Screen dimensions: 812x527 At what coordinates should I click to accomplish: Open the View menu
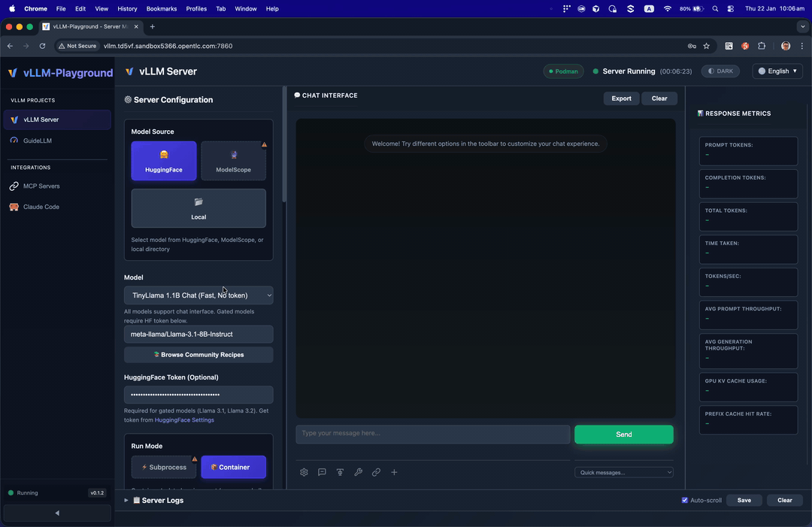101,9
